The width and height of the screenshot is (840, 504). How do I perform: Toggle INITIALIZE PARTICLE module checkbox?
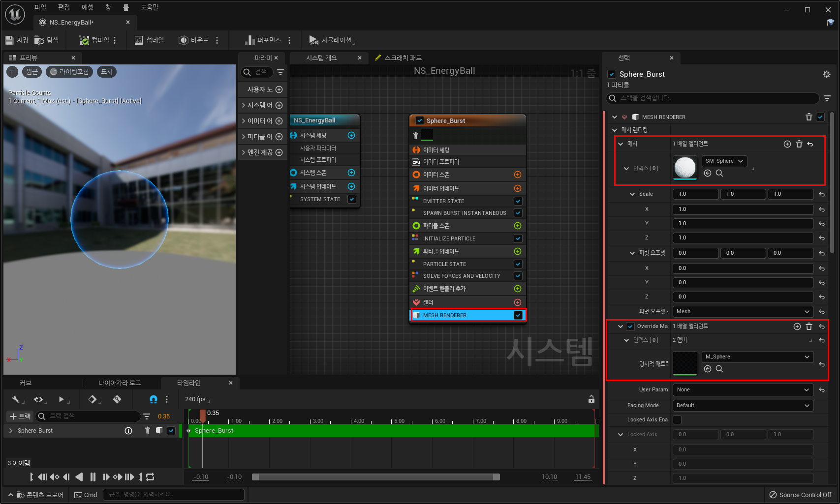[518, 238]
